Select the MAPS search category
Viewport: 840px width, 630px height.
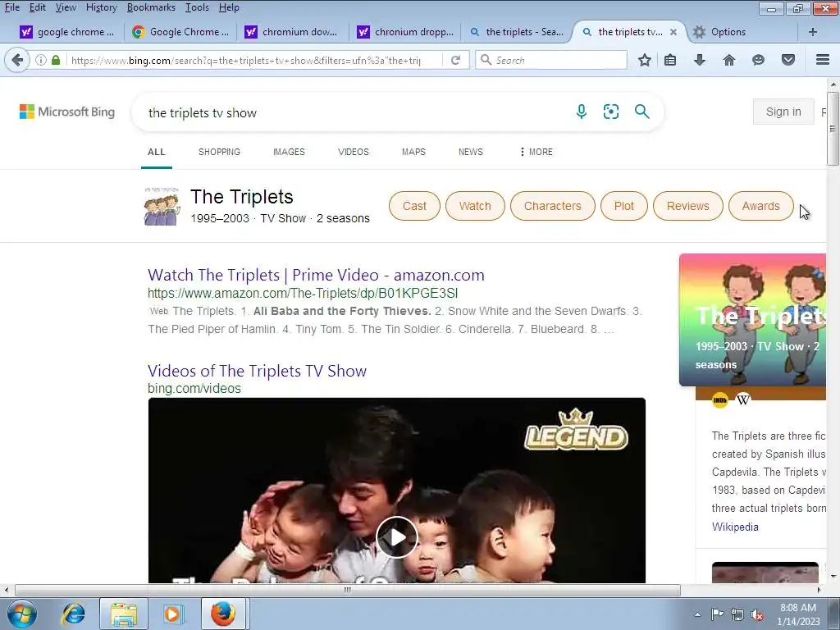pos(413,152)
